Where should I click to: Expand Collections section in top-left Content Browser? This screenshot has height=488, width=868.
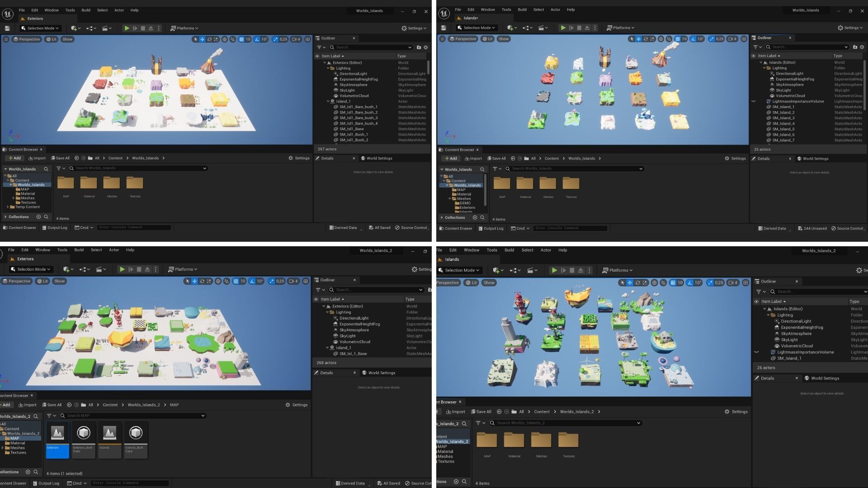click(x=5, y=217)
